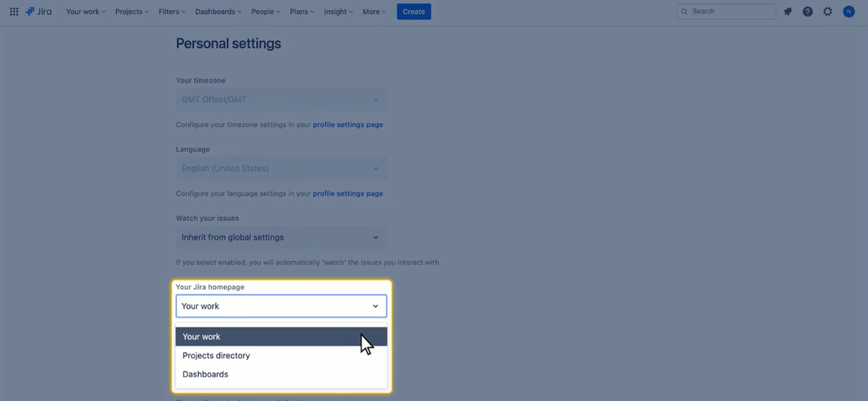This screenshot has height=401, width=868.
Task: Click the Watch your issues label
Action: [208, 219]
